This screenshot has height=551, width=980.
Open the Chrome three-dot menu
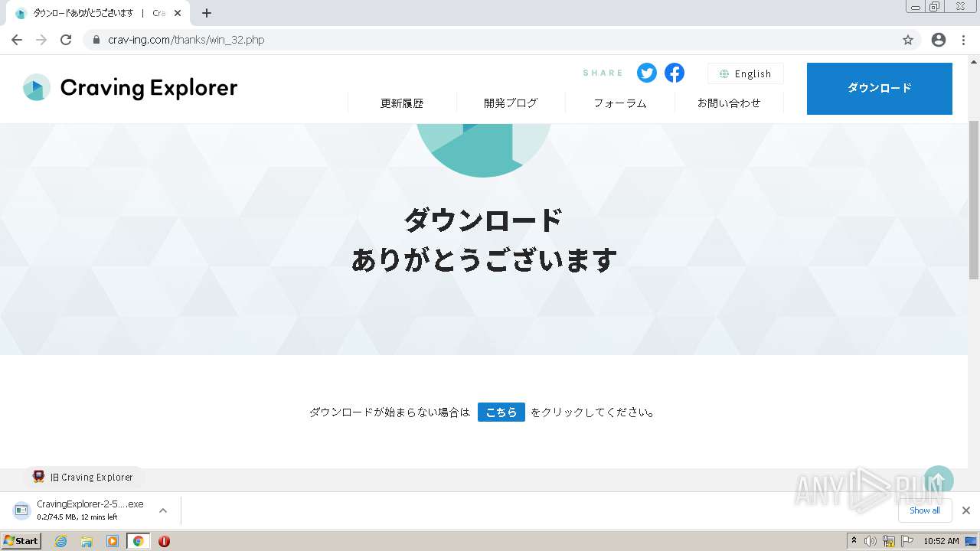(964, 40)
